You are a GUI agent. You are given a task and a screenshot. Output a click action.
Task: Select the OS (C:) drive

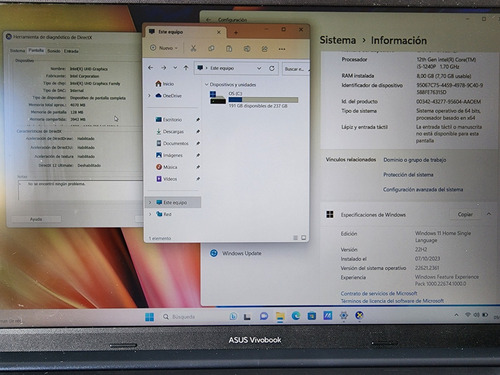pyautogui.click(x=253, y=99)
